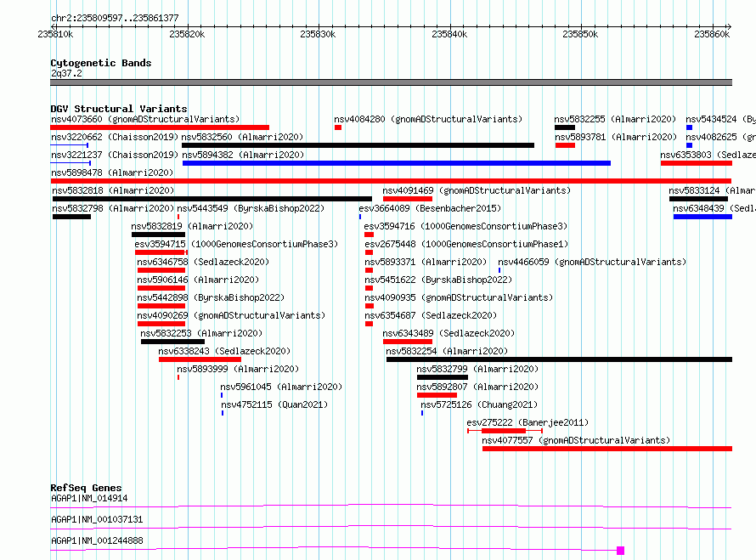This screenshot has height=560, width=756.
Task: Click the long red nsv5898478 variant bar
Action: pos(391,181)
